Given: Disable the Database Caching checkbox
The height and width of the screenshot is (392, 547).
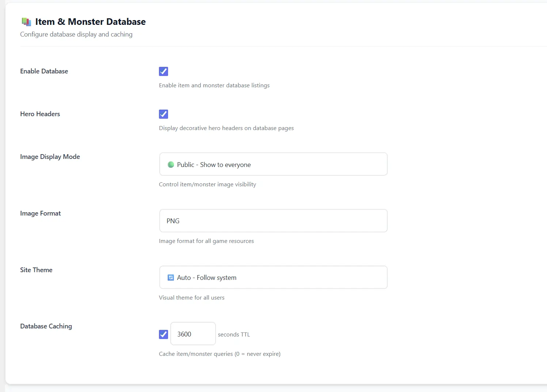Looking at the screenshot, I should point(163,334).
